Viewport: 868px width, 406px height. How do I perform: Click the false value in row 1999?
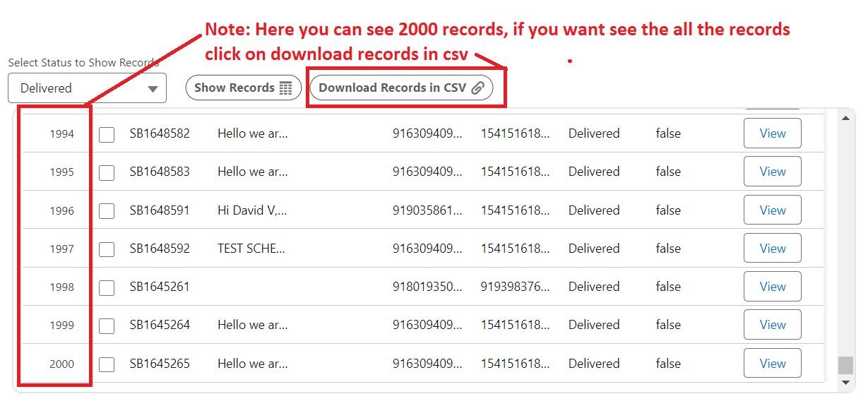coord(668,325)
